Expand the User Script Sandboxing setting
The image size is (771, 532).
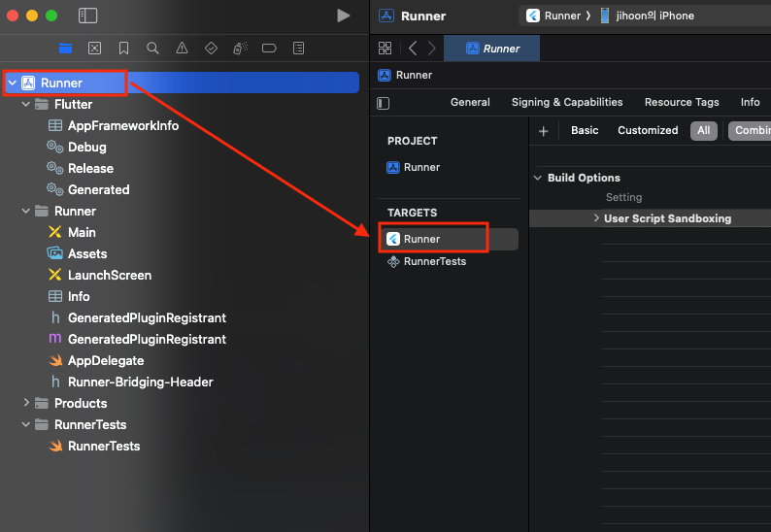tap(596, 218)
